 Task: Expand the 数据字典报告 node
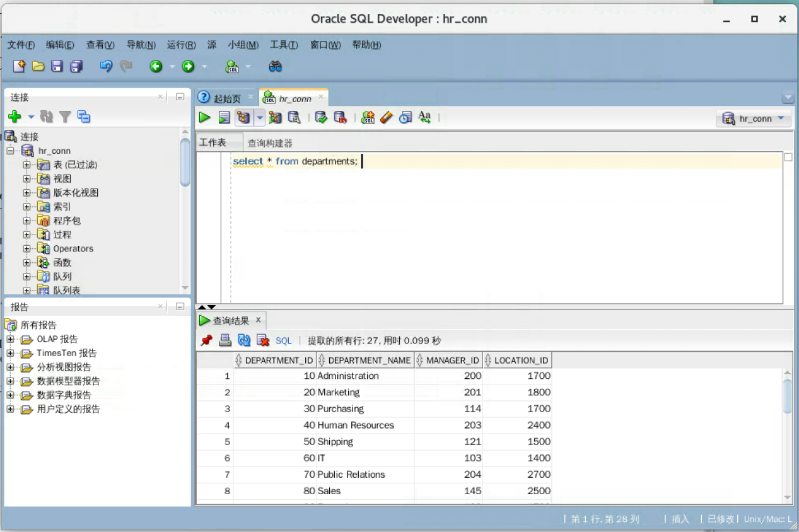(10, 395)
